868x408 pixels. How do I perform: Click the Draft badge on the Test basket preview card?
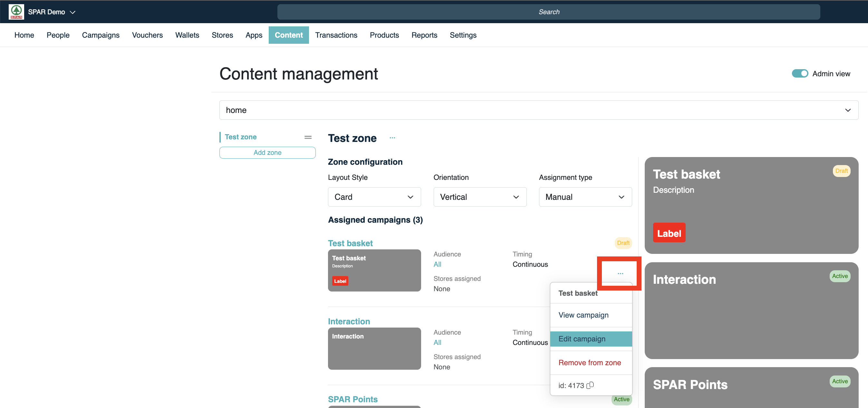coord(841,171)
